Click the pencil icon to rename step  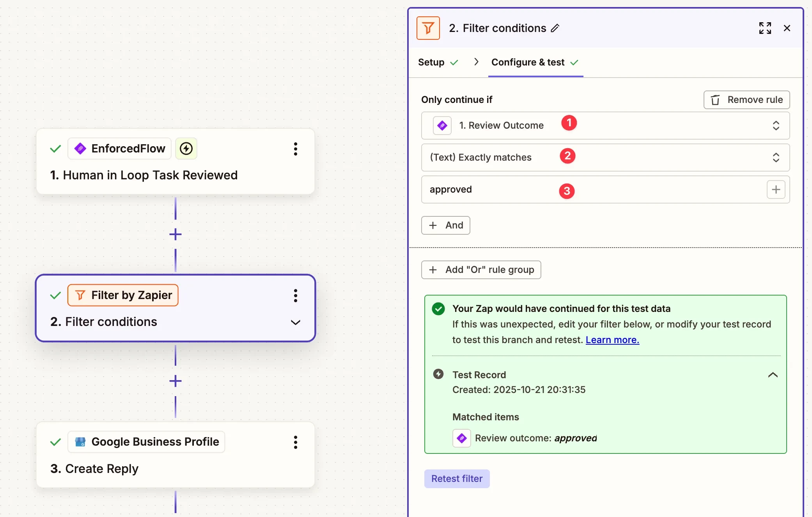click(555, 28)
